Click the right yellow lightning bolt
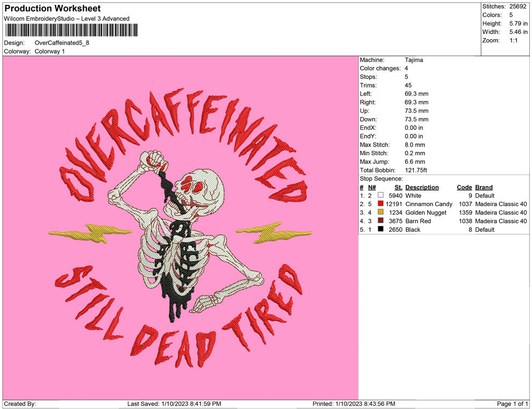 click(x=274, y=232)
